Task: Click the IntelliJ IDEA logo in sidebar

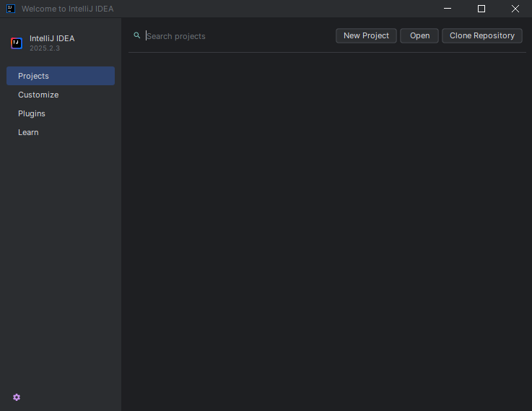Action: click(17, 43)
